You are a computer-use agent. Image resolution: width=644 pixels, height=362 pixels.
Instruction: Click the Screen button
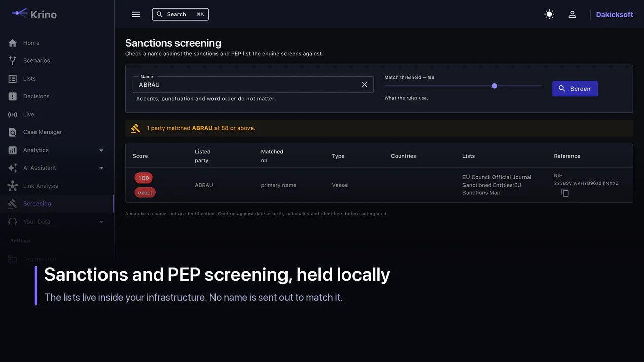(575, 89)
